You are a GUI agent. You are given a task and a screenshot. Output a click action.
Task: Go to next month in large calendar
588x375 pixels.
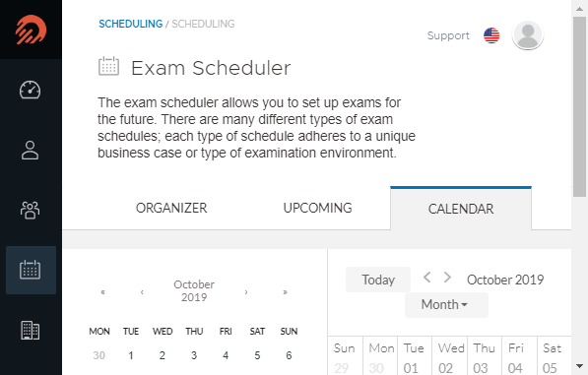click(447, 278)
